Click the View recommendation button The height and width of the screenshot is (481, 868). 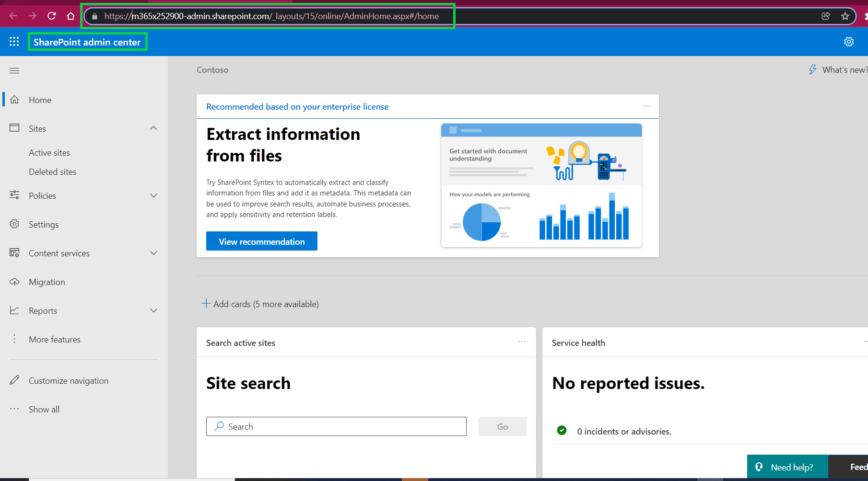(261, 241)
